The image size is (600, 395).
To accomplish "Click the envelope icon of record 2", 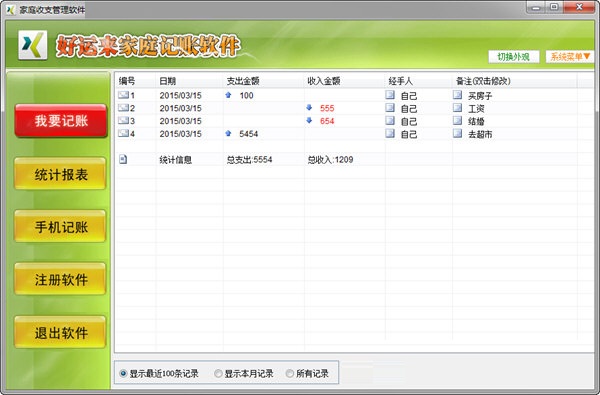I will [x=123, y=108].
